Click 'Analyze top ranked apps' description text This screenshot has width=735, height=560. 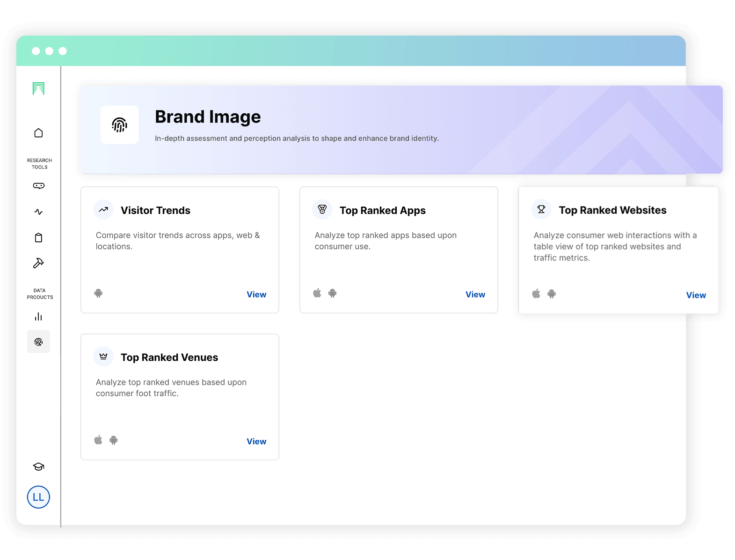click(x=386, y=241)
